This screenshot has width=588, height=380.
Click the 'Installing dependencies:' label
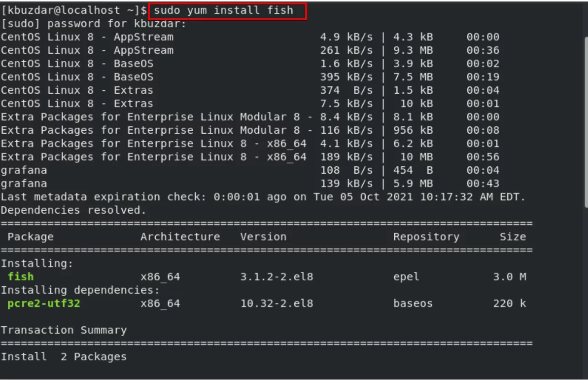80,290
